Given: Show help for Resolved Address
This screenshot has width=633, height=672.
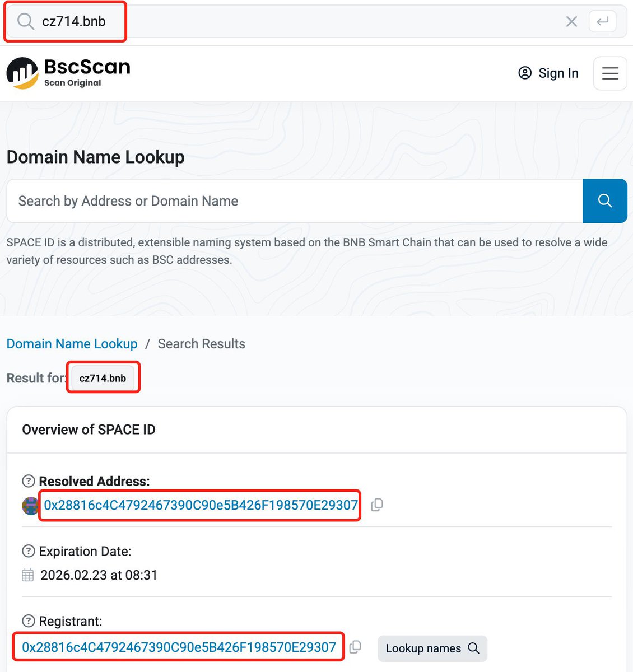Looking at the screenshot, I should coord(28,481).
